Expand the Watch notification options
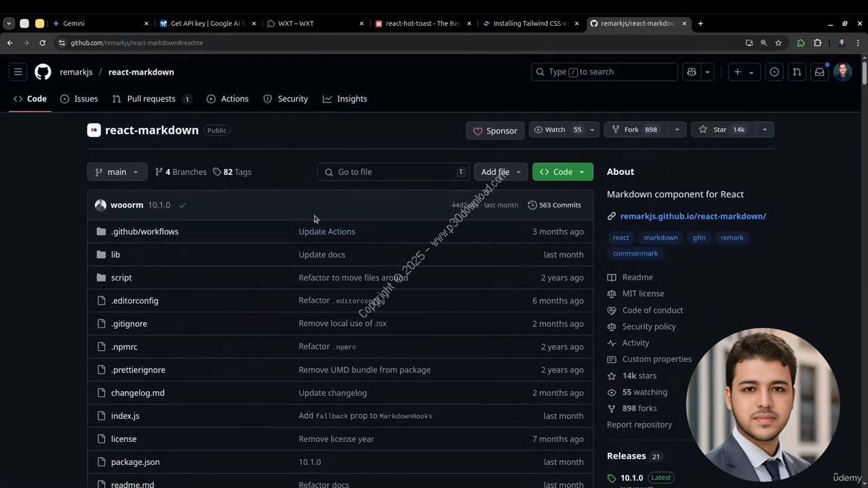 (592, 129)
